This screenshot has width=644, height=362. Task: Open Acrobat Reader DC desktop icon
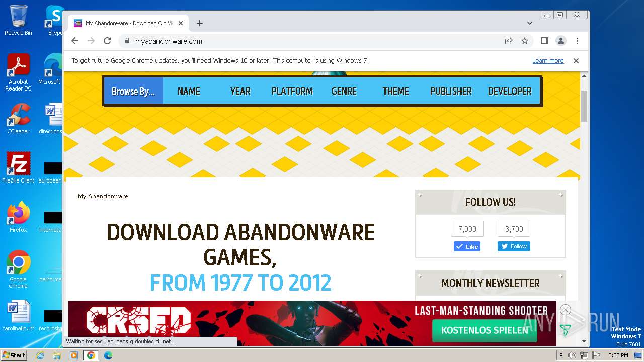(18, 73)
